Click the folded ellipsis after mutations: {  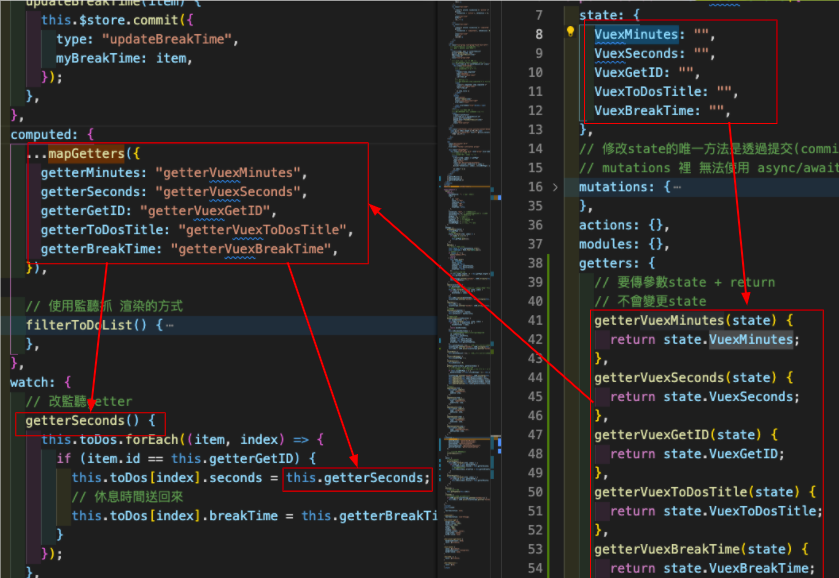(677, 187)
